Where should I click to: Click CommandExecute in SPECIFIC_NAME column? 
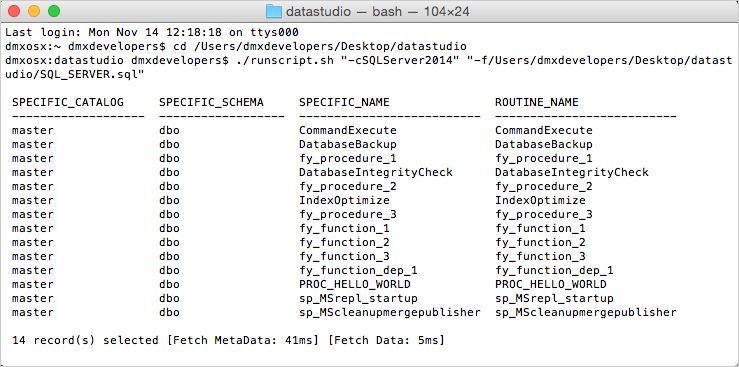click(x=348, y=130)
